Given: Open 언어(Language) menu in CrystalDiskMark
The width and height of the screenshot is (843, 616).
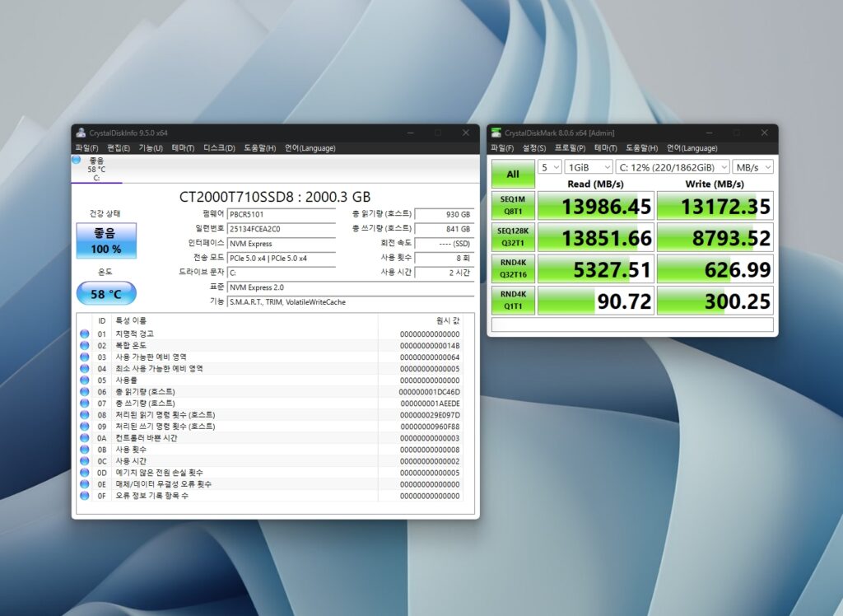Looking at the screenshot, I should [692, 148].
